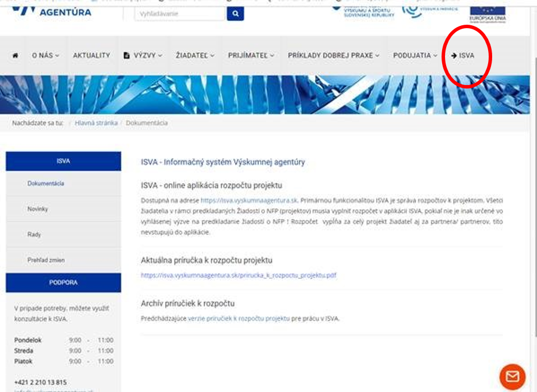Open Prehľad zmien in the sidebar

click(46, 260)
